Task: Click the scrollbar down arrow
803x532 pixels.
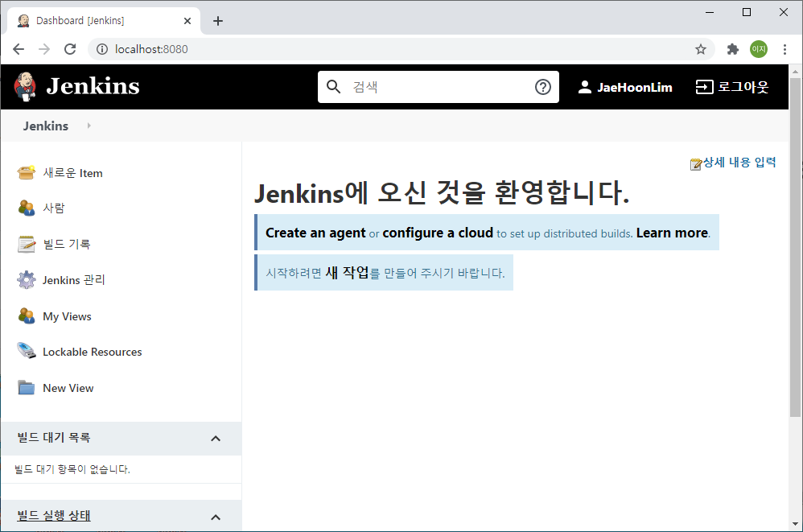Action: (795, 524)
